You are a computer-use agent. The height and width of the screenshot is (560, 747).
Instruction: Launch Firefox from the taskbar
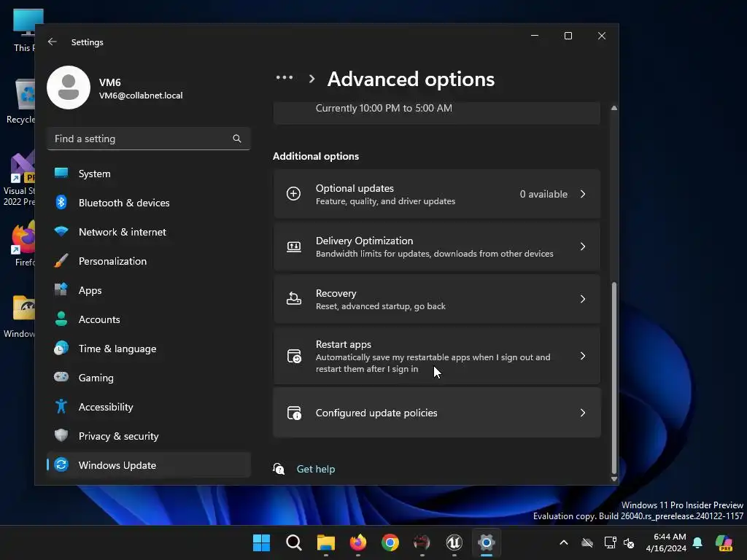click(358, 542)
